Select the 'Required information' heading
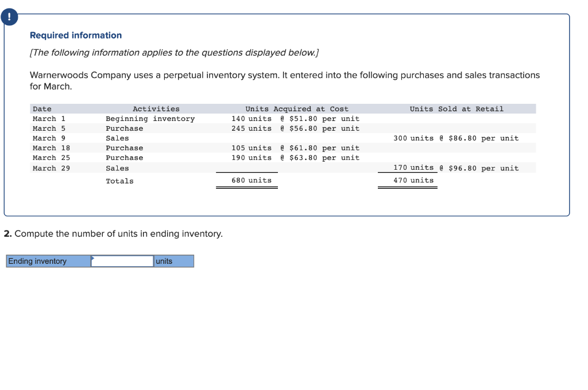 76,35
